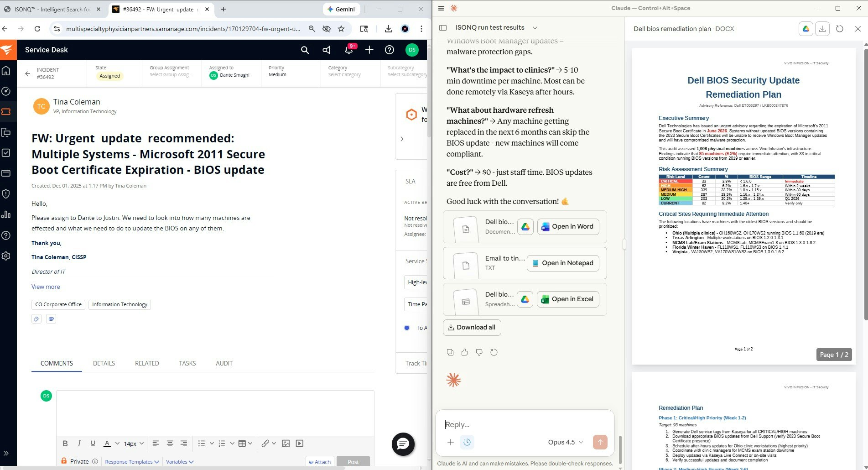The image size is (868, 470).
Task: Switch to the COMMENTS tab
Action: [x=57, y=363]
